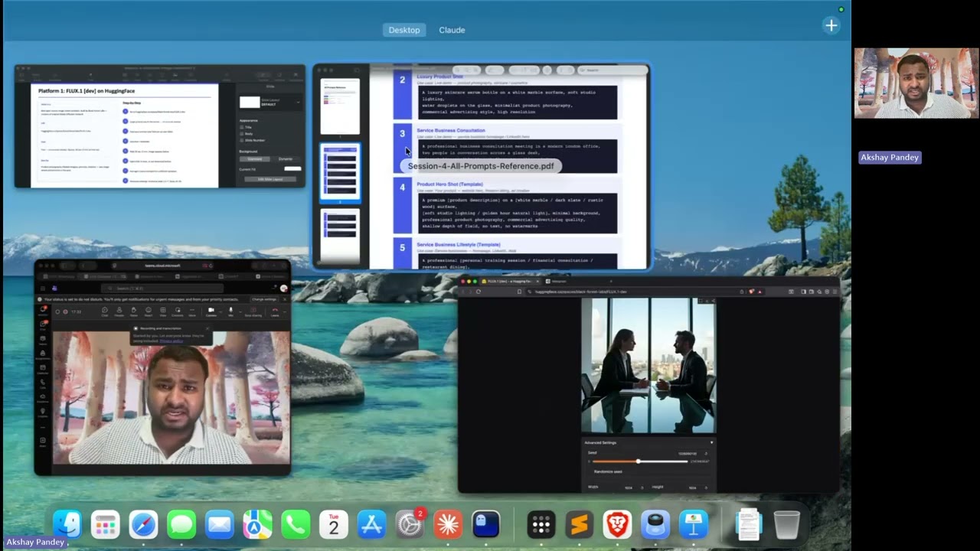The height and width of the screenshot is (551, 980).
Task: Open the orange Claude app in Dock
Action: 448,524
